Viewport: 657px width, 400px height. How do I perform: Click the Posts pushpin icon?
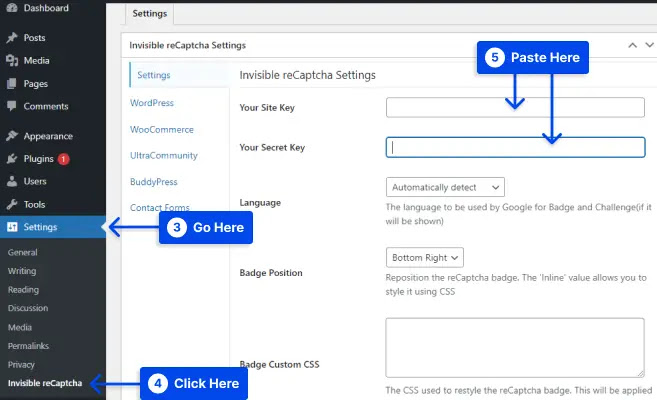[x=12, y=38]
